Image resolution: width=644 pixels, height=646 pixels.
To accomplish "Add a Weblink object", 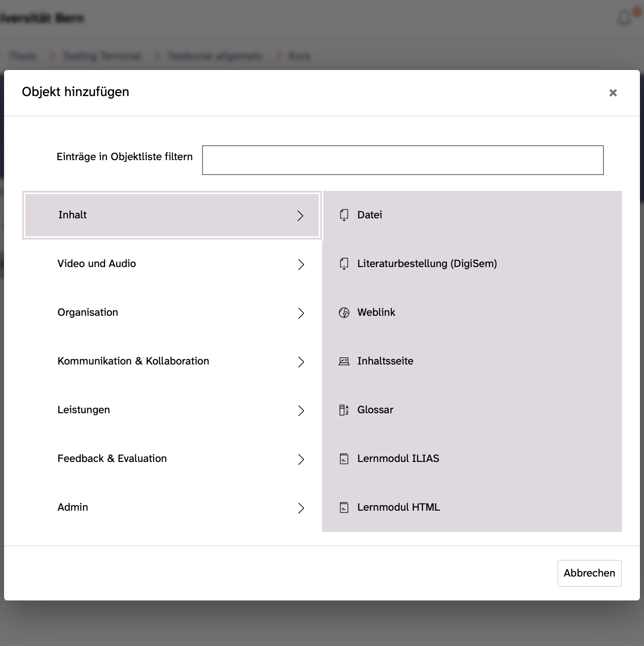I will (x=472, y=312).
